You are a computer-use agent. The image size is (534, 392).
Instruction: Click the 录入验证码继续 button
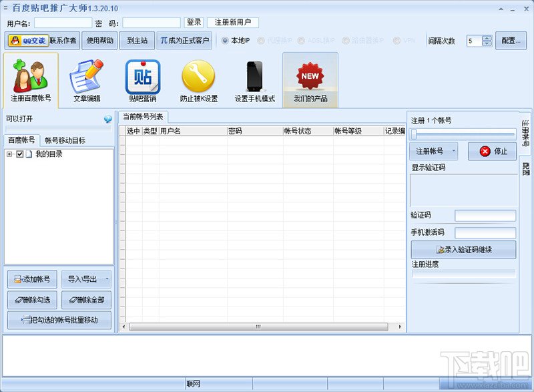tap(463, 250)
